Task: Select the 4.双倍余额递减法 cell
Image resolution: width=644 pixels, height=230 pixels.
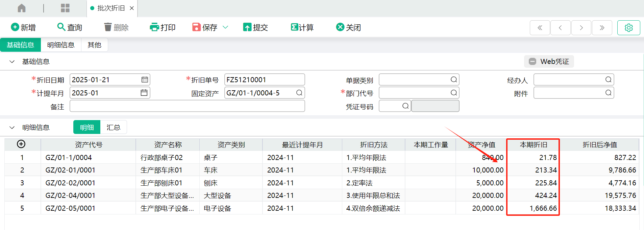Action: [x=374, y=208]
